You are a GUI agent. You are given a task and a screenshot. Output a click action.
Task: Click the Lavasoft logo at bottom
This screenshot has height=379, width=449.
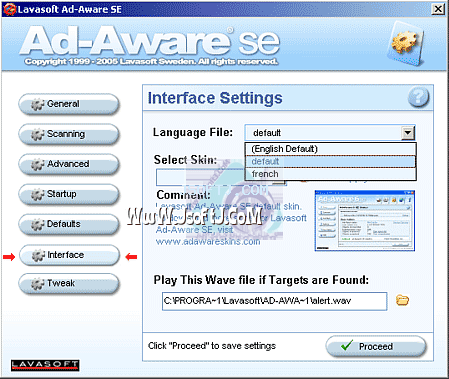(45, 365)
